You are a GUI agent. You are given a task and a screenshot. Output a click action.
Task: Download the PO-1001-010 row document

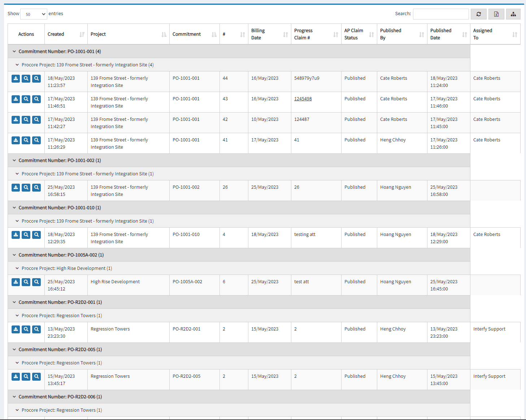click(x=15, y=235)
